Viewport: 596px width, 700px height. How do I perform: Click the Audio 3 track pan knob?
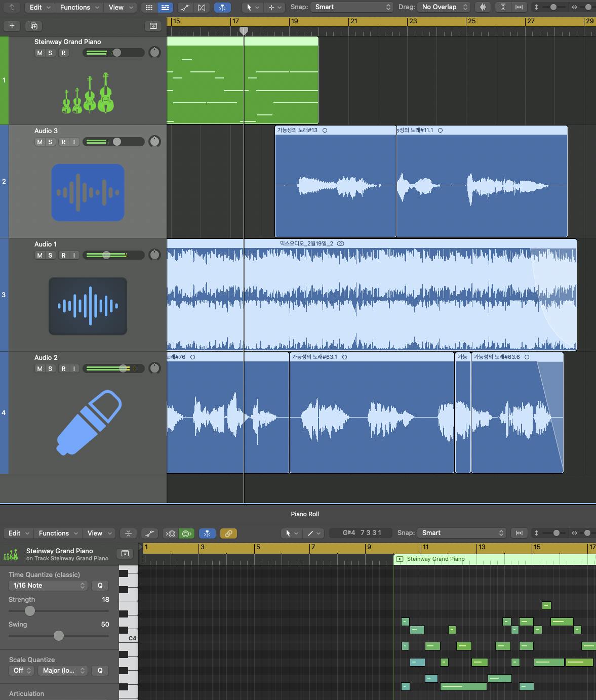(x=154, y=142)
